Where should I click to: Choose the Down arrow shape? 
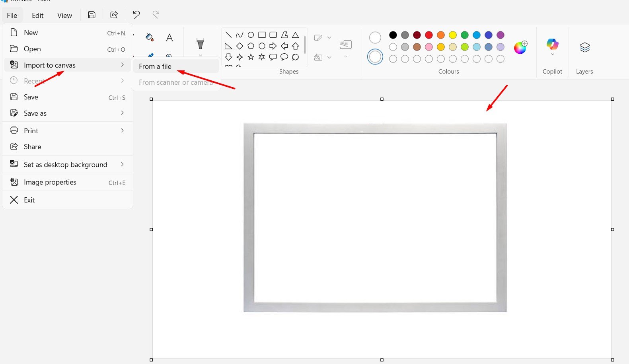tap(228, 57)
